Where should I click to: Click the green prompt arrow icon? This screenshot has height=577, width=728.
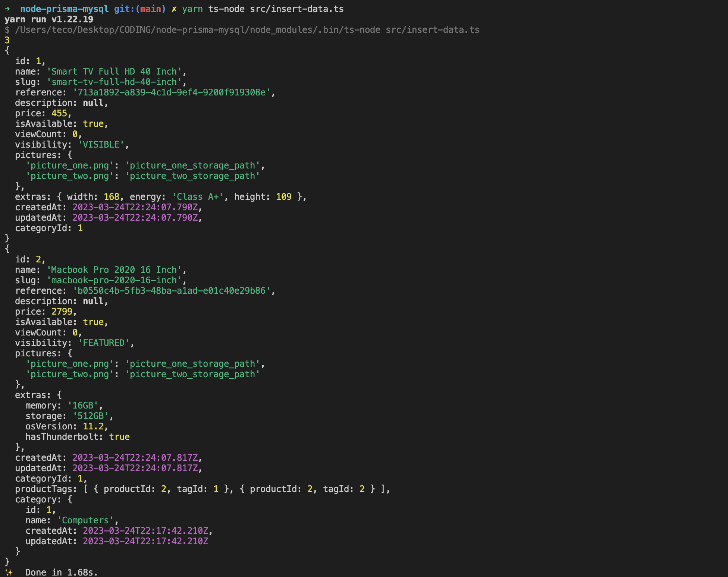click(x=7, y=9)
